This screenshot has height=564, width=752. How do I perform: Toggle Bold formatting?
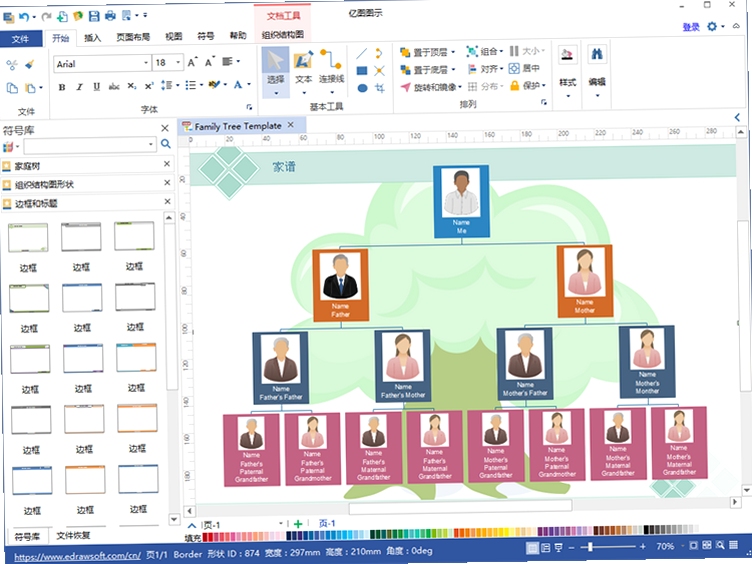point(62,87)
